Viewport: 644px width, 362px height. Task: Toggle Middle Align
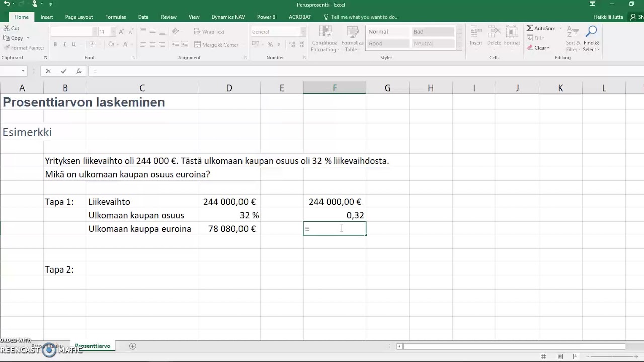coord(152,32)
